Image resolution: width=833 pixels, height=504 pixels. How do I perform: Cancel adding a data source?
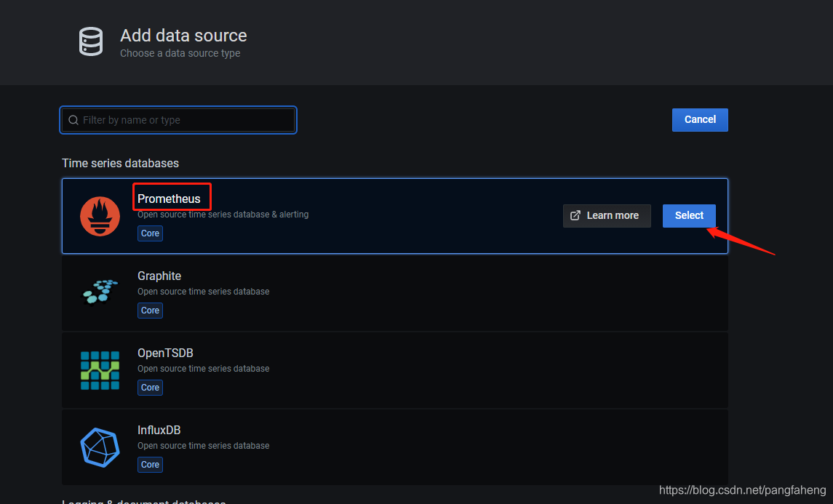[x=700, y=119]
